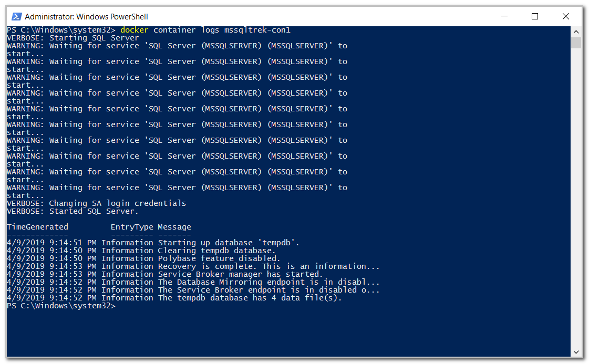This screenshot has width=589, height=364.
Task: Click the 'TimeGenerated' column header text
Action: (x=37, y=227)
